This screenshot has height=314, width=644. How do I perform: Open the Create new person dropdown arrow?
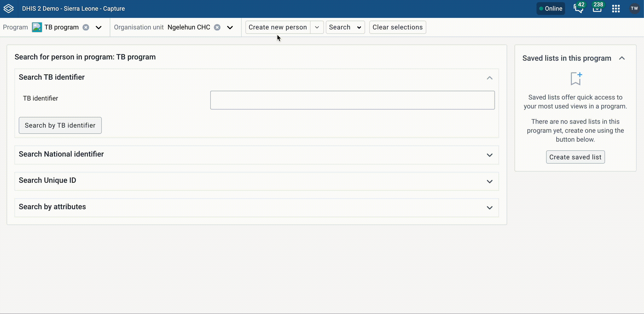coord(317,27)
